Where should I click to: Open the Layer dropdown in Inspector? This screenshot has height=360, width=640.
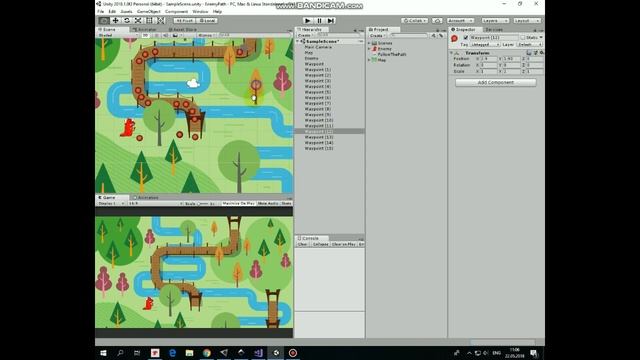(529, 44)
